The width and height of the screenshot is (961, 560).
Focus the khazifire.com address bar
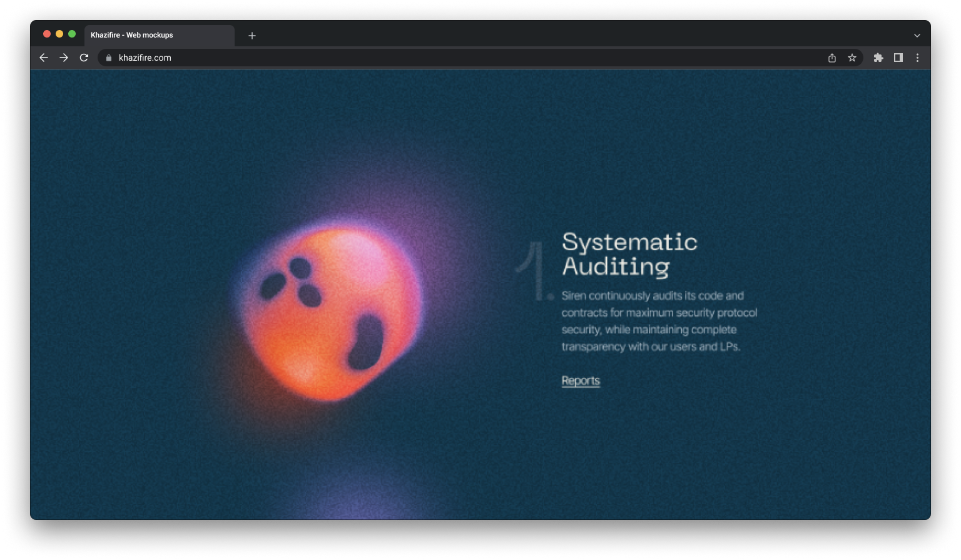[438, 58]
